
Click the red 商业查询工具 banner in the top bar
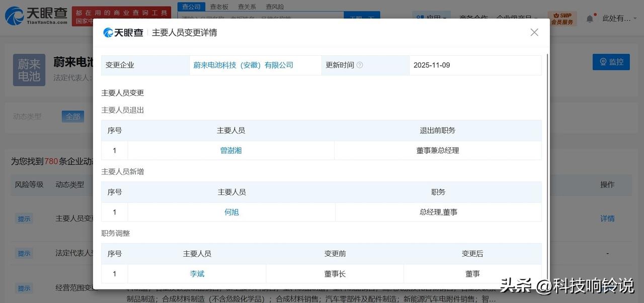click(x=121, y=17)
